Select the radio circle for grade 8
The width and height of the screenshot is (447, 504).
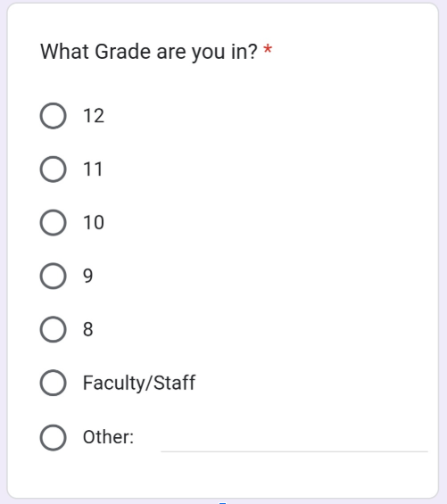click(x=53, y=329)
